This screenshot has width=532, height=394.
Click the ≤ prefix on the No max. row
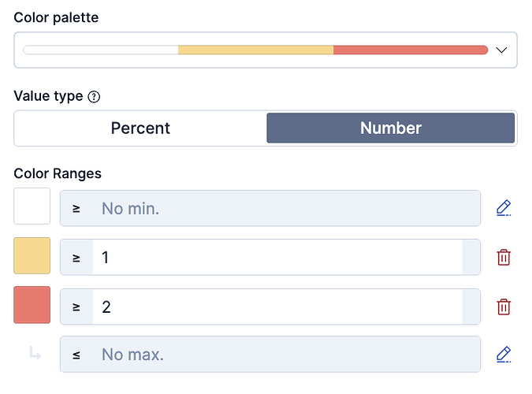tap(76, 355)
